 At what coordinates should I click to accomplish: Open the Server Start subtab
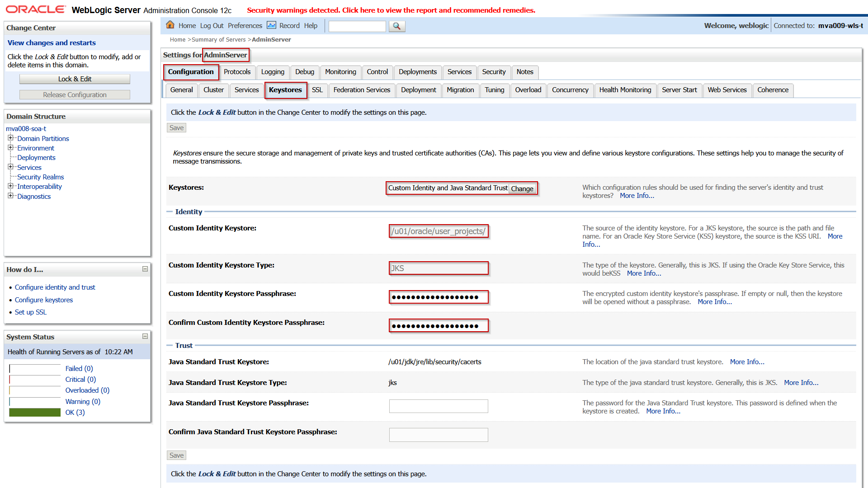pos(679,90)
